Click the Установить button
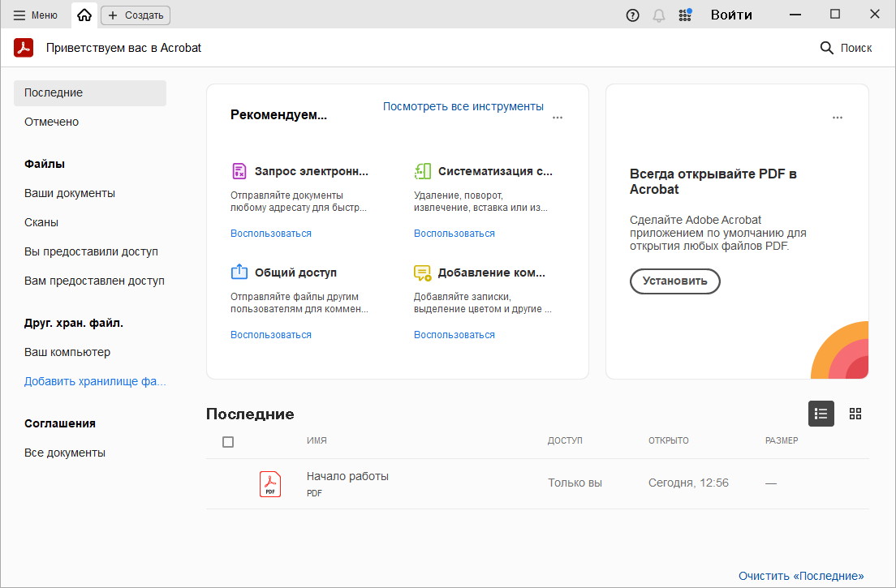Viewport: 896px width, 588px height. [x=675, y=281]
